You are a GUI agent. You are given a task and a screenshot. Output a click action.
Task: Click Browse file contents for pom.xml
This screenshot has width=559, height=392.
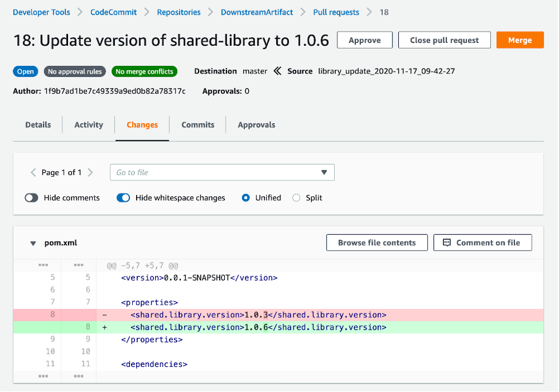click(376, 242)
